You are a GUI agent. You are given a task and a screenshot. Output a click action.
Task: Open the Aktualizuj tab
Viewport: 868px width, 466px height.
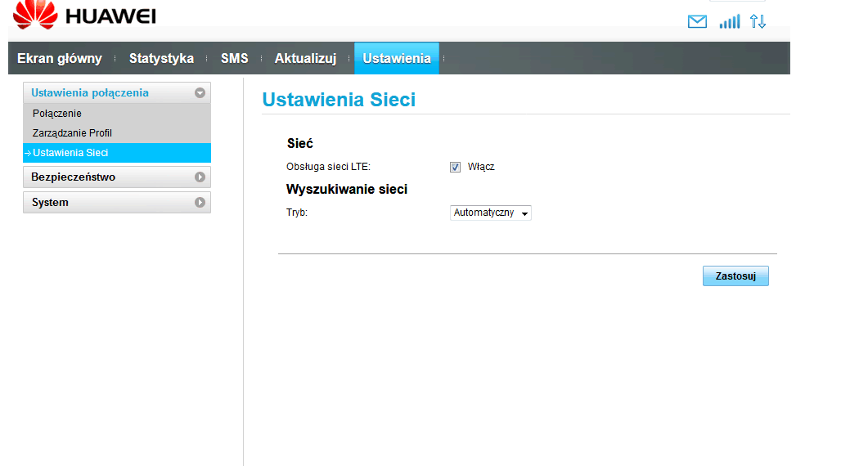pyautogui.click(x=306, y=58)
